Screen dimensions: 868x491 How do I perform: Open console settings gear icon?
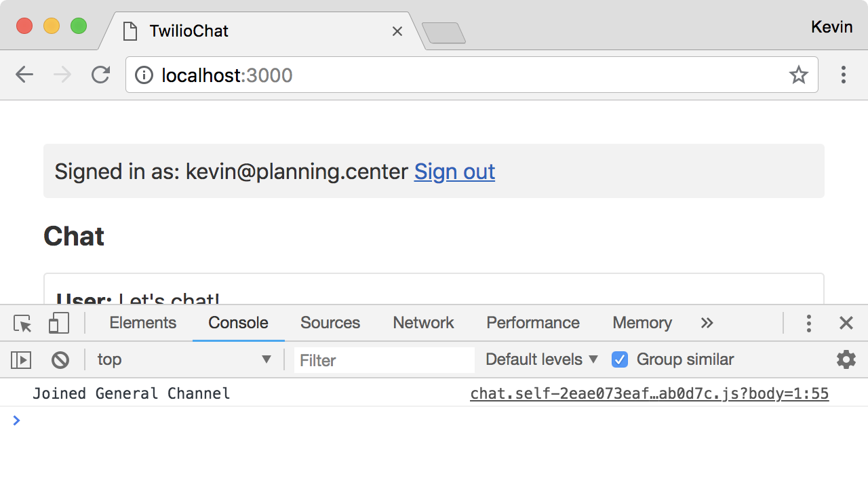point(846,359)
